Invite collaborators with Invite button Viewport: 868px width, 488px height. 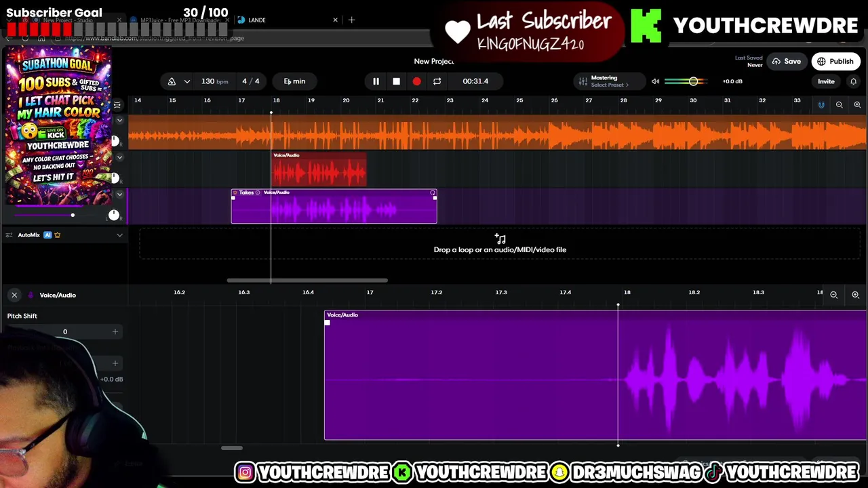pyautogui.click(x=826, y=81)
